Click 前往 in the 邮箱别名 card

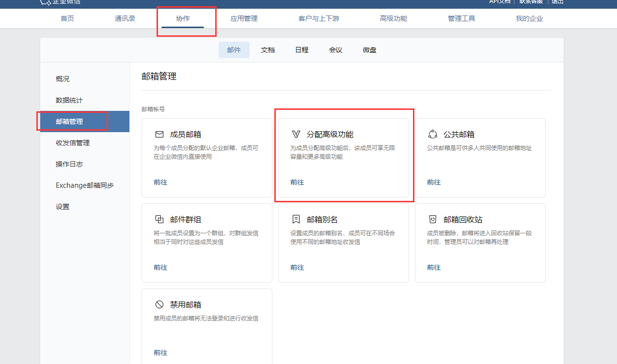tap(297, 268)
